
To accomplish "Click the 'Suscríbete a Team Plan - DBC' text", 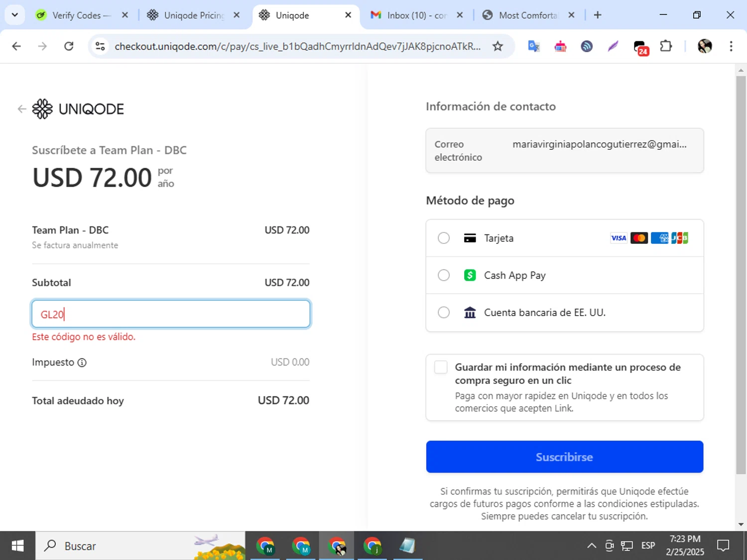I will (x=109, y=150).
